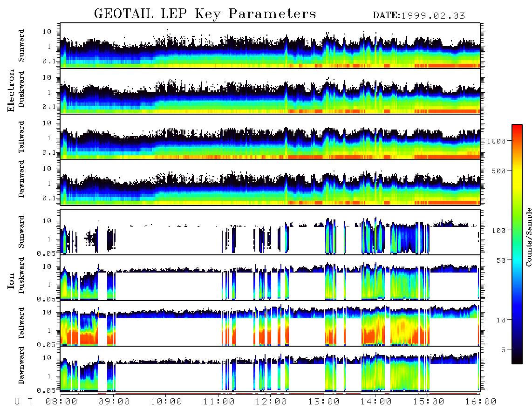This screenshot has width=532, height=410.
Task: Select the 08:00 time tick label
Action: click(61, 402)
